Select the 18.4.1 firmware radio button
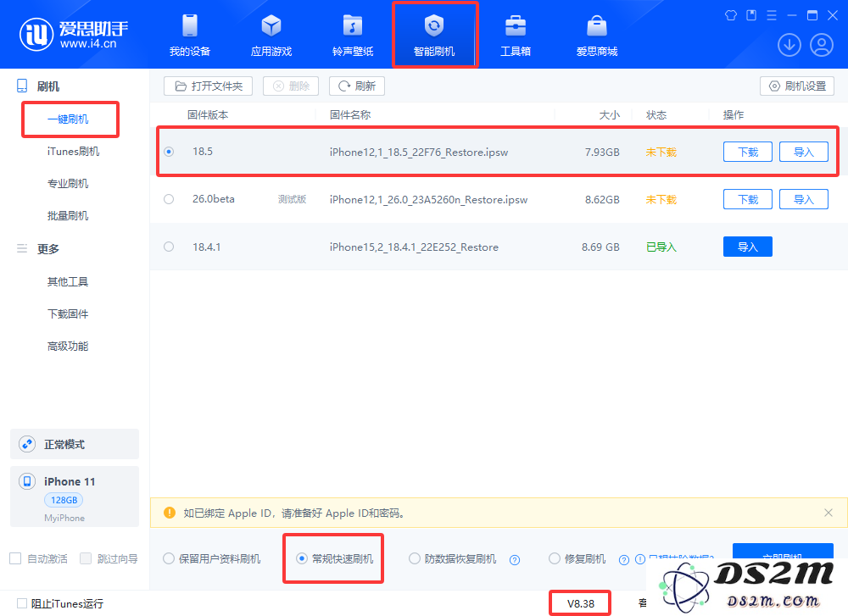Image resolution: width=848 pixels, height=616 pixels. pos(169,247)
